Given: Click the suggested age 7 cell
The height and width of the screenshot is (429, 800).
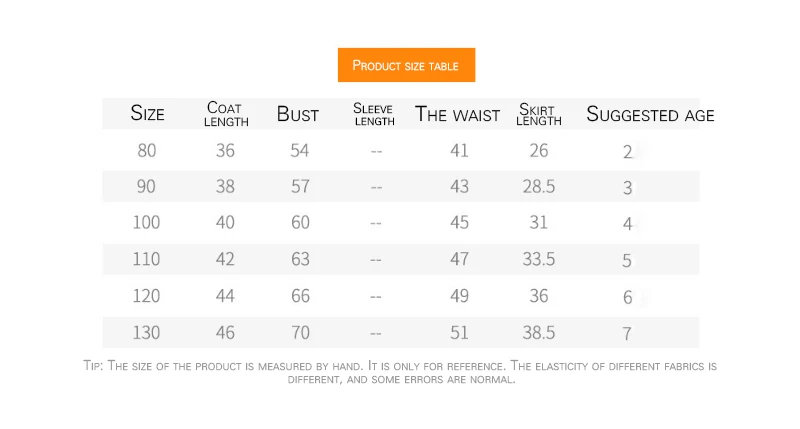Looking at the screenshot, I should (x=628, y=333).
